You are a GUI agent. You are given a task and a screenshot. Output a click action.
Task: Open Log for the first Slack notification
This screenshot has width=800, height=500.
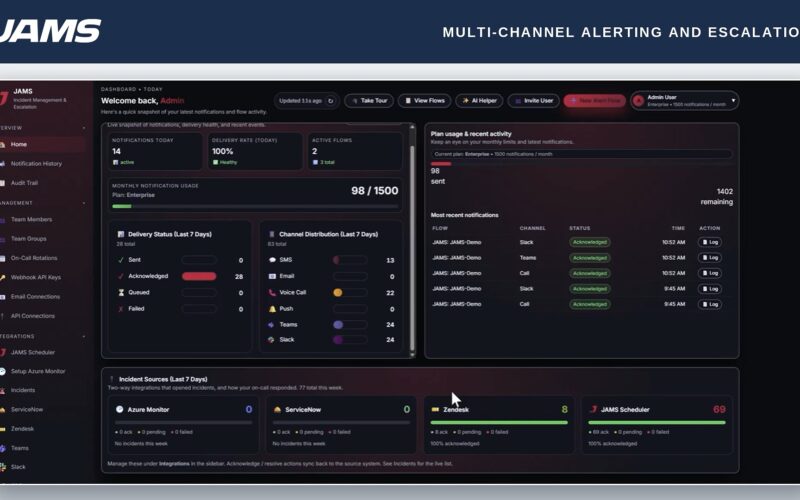tap(710, 242)
